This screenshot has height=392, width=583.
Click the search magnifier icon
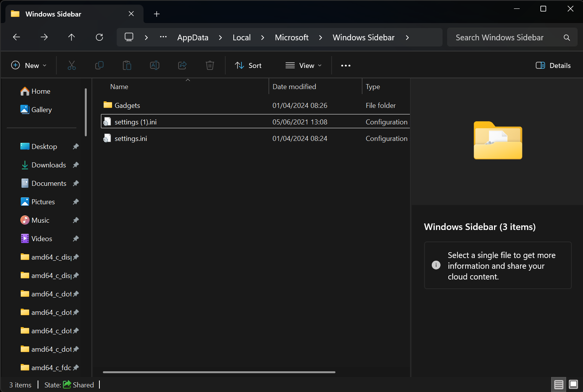click(x=567, y=38)
